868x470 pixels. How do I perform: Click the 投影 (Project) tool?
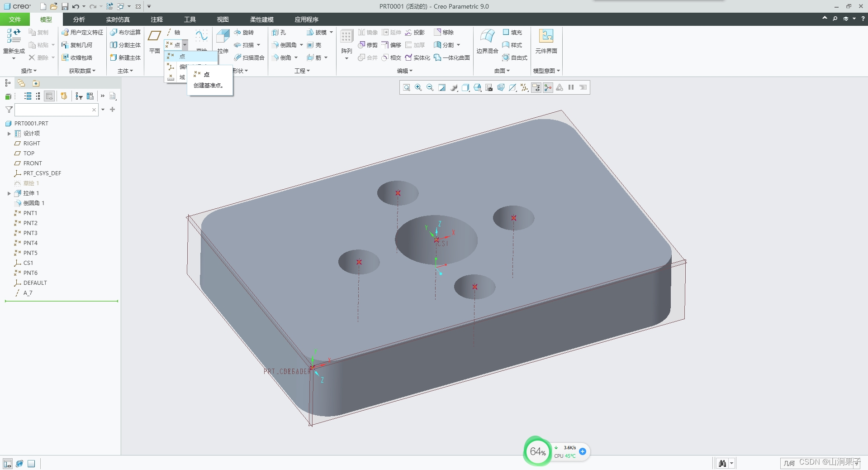coord(415,32)
